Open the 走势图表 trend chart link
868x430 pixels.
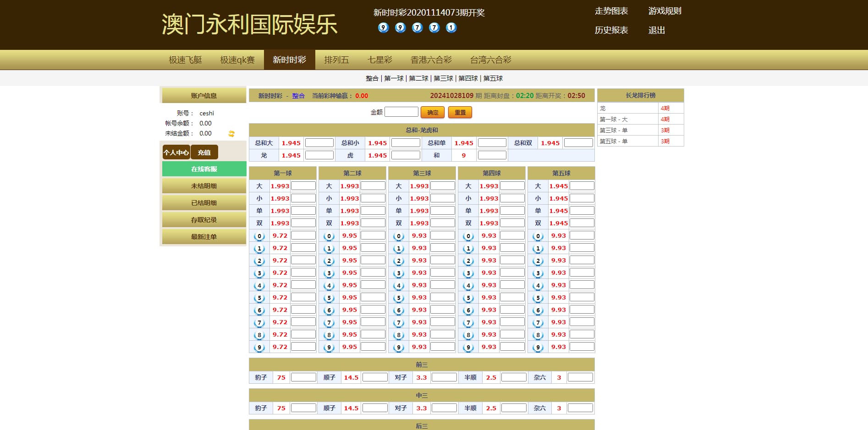pyautogui.click(x=611, y=11)
